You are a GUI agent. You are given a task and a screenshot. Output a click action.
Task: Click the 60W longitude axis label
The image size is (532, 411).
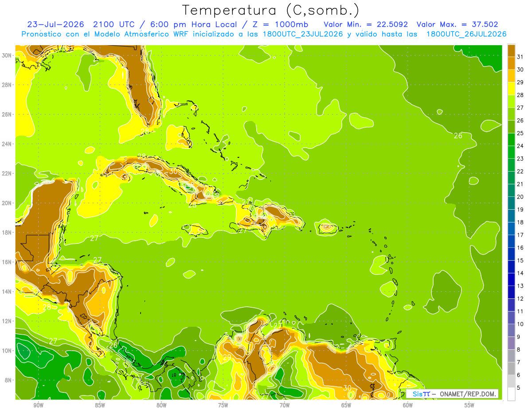tap(408, 405)
